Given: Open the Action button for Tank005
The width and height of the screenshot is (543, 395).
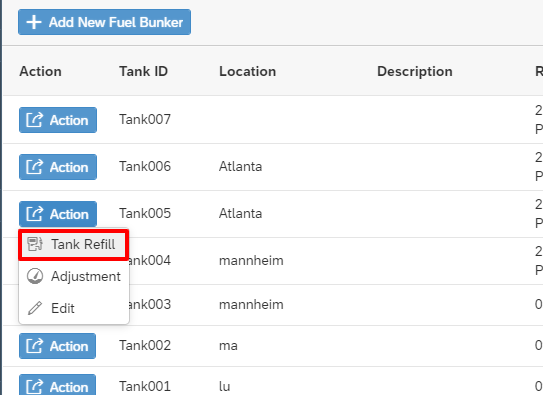Looking at the screenshot, I should 58,214.
